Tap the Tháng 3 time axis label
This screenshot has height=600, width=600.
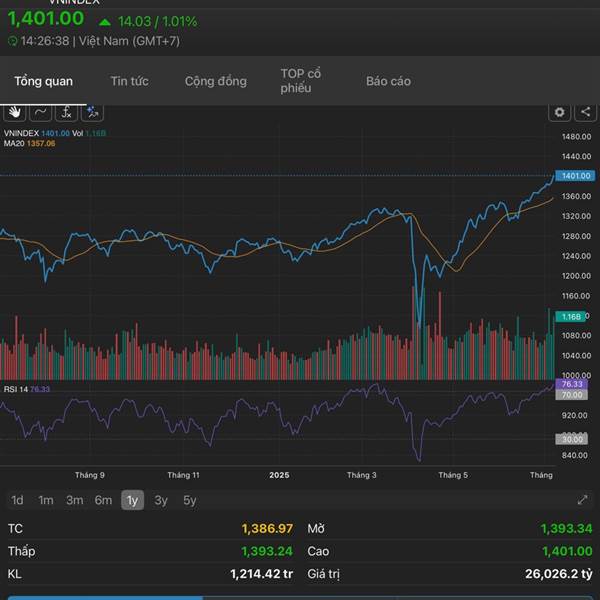362,475
